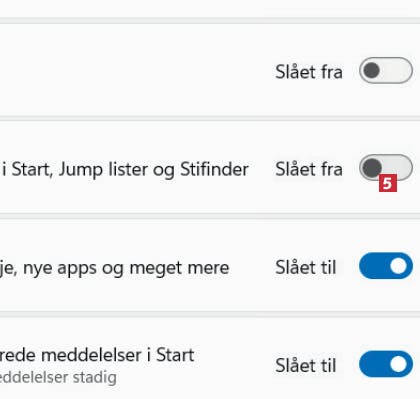Click the meddelelser i Start heading
This screenshot has height=399, width=420.
click(97, 355)
